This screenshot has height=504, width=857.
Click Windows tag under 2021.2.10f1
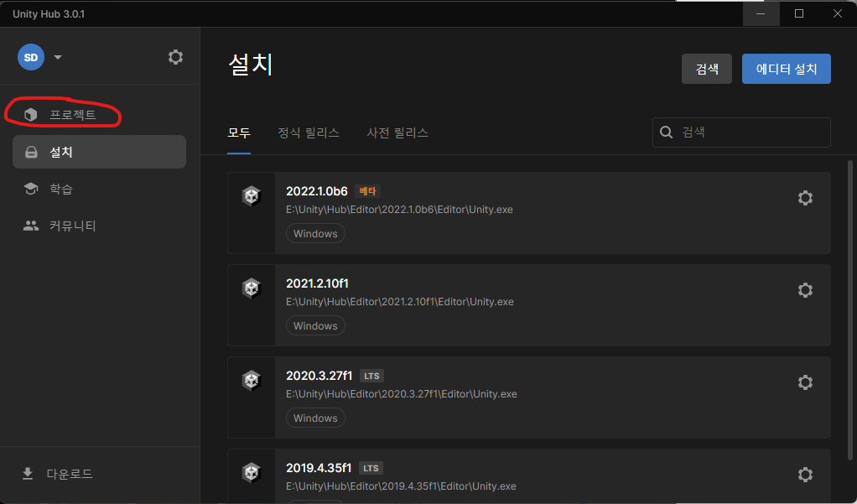[x=315, y=325]
